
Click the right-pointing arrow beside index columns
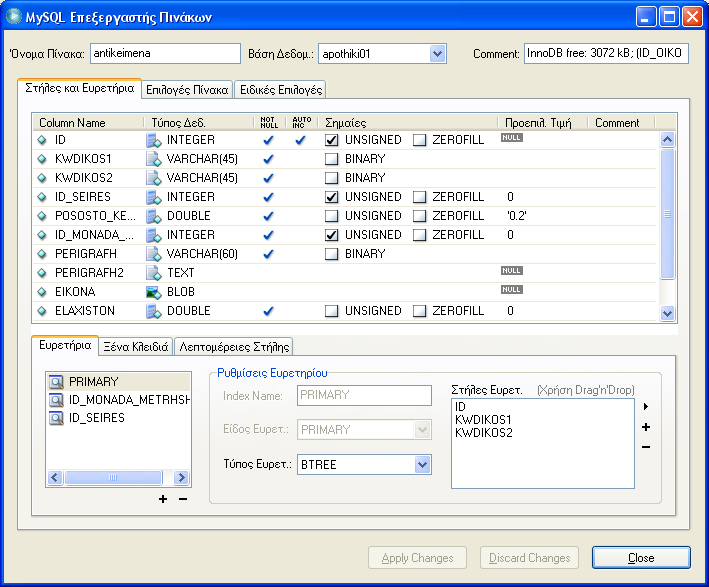pyautogui.click(x=646, y=407)
